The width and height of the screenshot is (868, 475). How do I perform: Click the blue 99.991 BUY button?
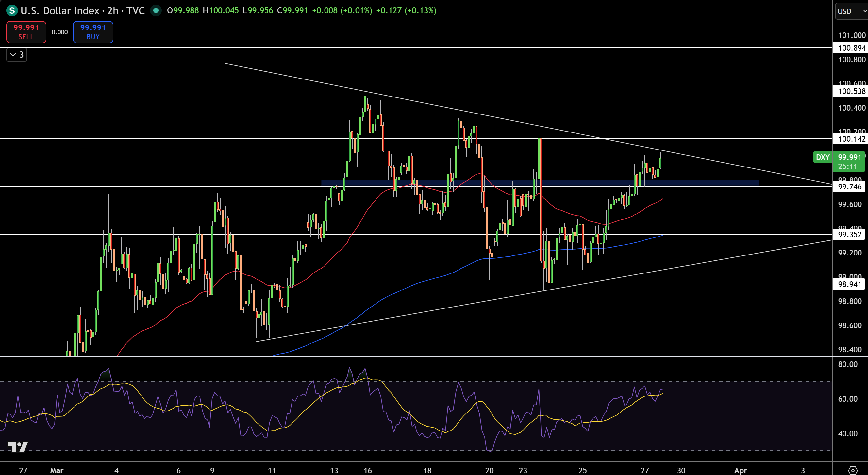[x=93, y=32]
